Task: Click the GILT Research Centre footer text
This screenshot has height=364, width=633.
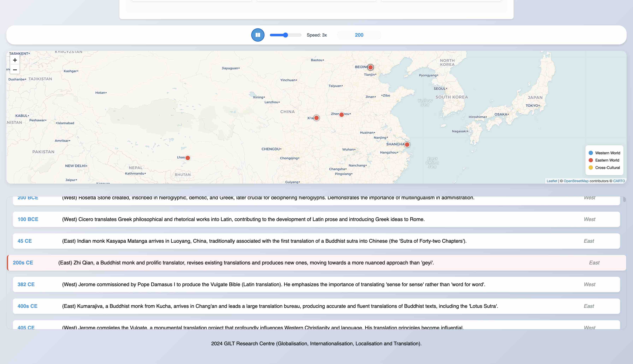Action: click(316, 344)
